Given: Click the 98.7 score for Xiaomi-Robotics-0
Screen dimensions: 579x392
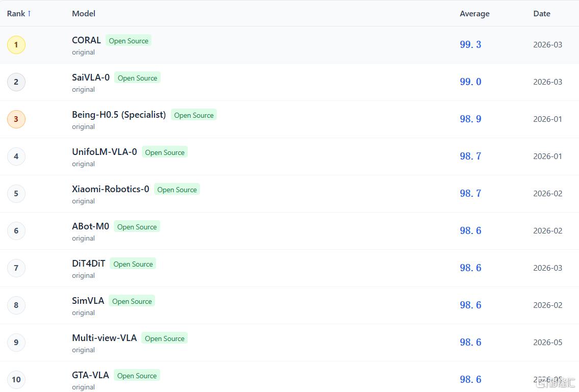Looking at the screenshot, I should (470, 193).
